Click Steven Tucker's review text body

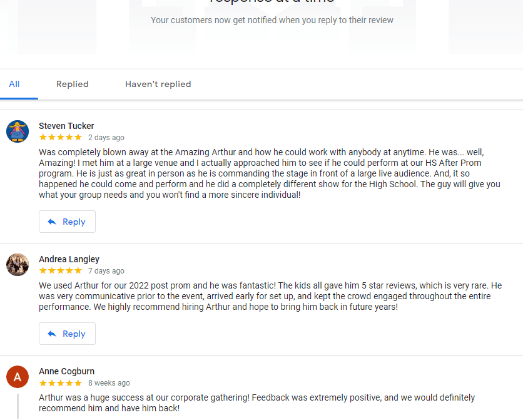point(270,173)
